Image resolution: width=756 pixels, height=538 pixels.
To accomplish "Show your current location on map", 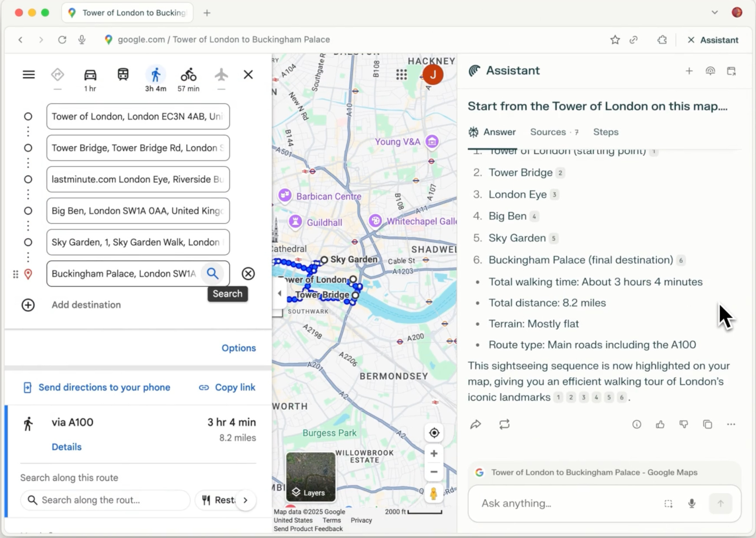I will point(434,433).
